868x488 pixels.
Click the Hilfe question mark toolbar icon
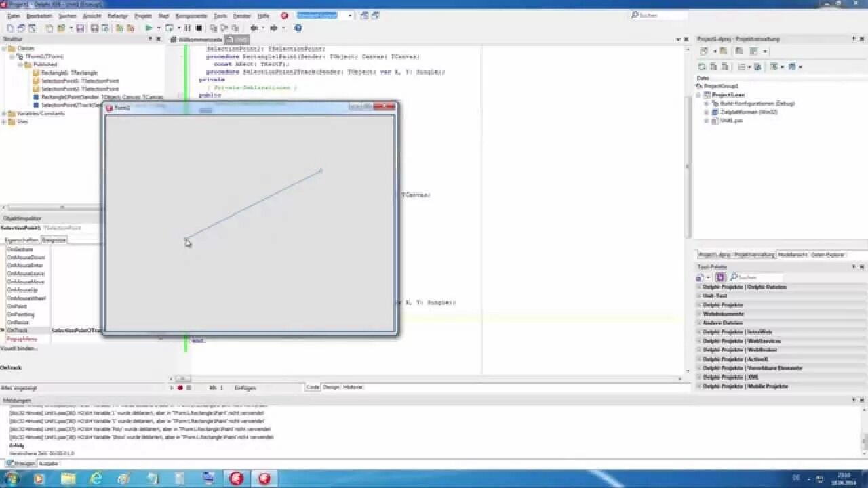[297, 28]
